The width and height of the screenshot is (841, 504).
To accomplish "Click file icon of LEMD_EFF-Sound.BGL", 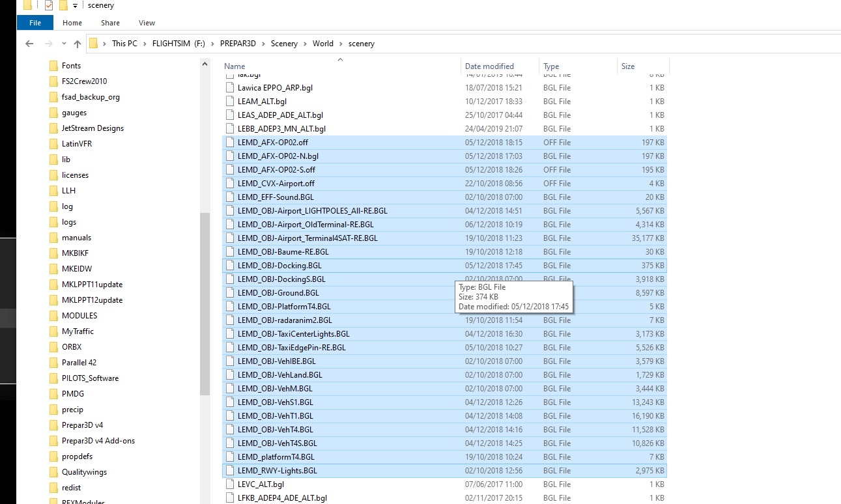I will (229, 197).
